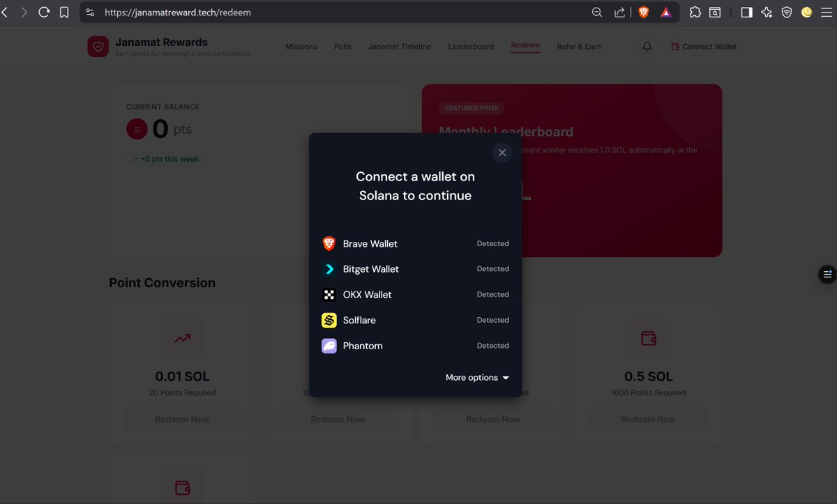Click the Janamat Rewards shield logo
837x504 pixels.
(98, 47)
